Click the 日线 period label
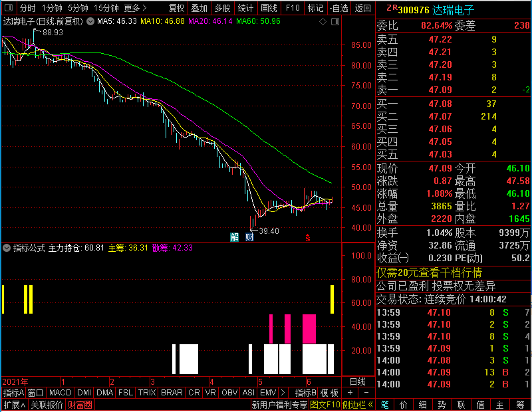 pos(358,382)
